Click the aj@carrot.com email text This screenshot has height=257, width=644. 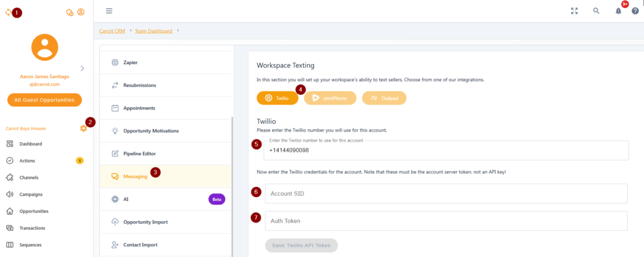tap(45, 84)
